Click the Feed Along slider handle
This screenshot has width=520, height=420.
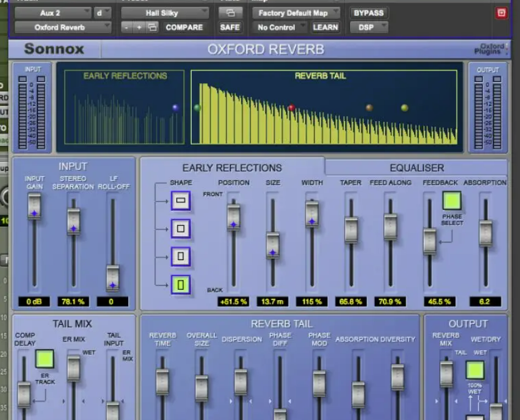(391, 227)
